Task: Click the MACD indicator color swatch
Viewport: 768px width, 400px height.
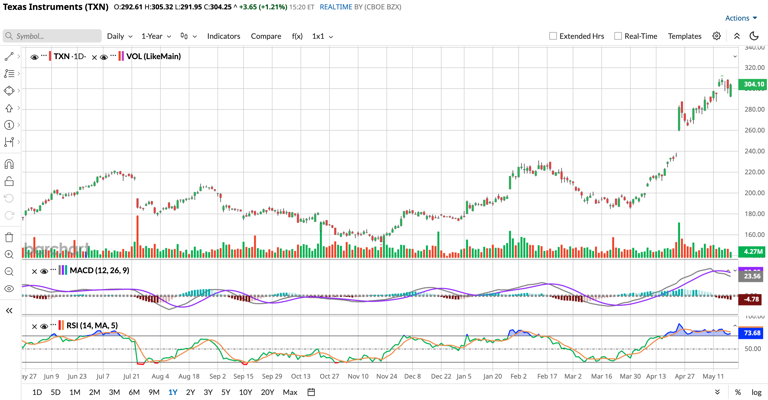Action: click(x=62, y=270)
